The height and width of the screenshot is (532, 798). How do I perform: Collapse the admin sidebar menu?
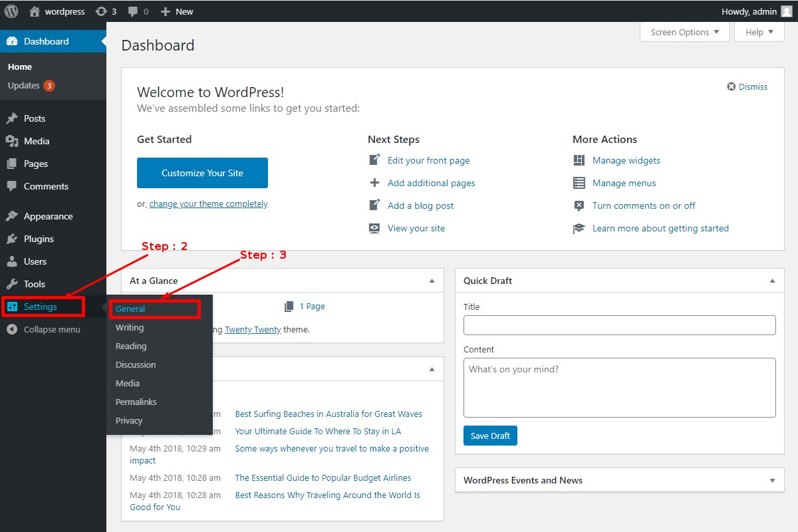(x=43, y=330)
